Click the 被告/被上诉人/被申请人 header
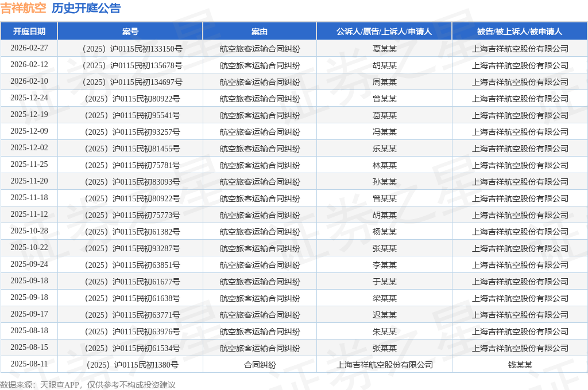 [520, 32]
